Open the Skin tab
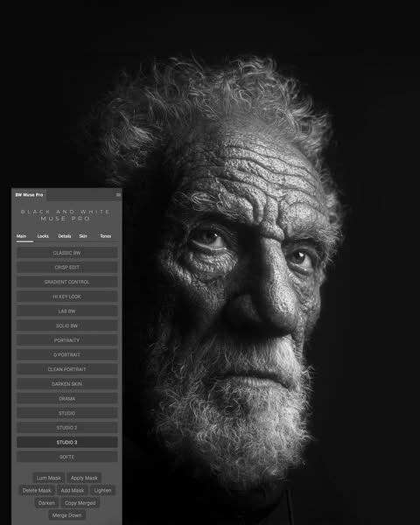Image resolution: width=420 pixels, height=525 pixels. (x=83, y=236)
